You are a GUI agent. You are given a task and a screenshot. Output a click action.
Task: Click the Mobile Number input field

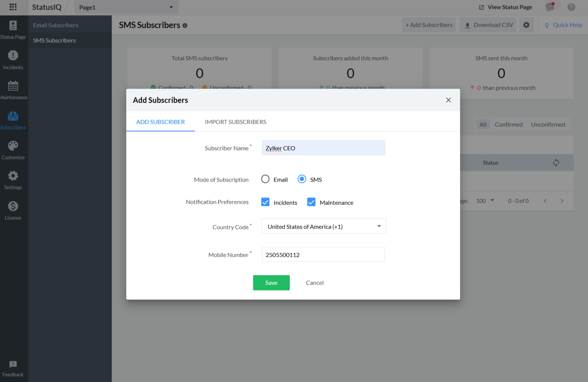pos(323,255)
